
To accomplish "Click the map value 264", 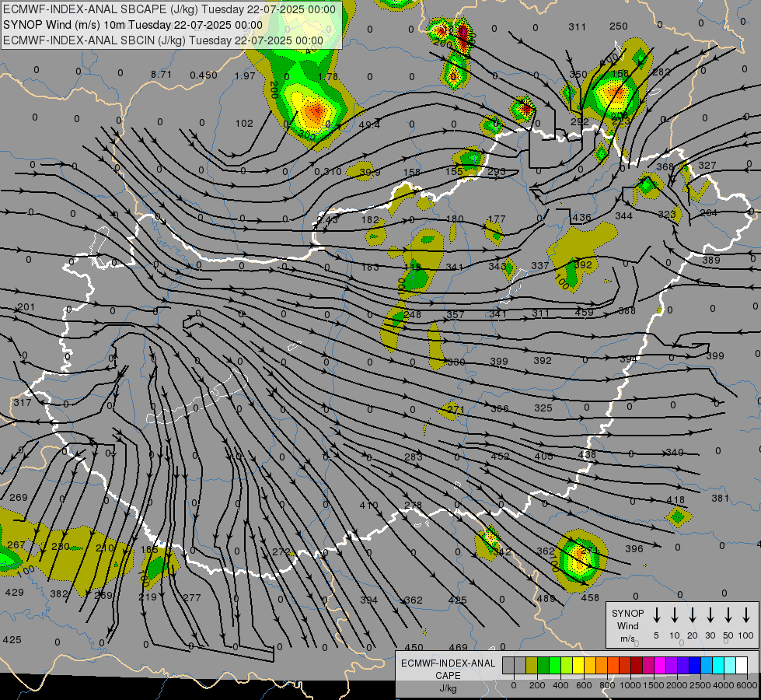I will [709, 213].
